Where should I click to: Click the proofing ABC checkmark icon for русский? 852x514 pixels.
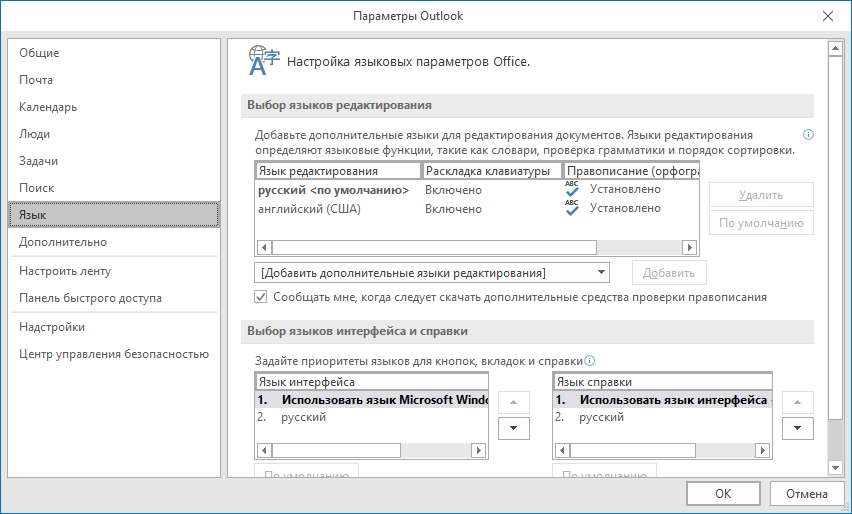[x=572, y=189]
